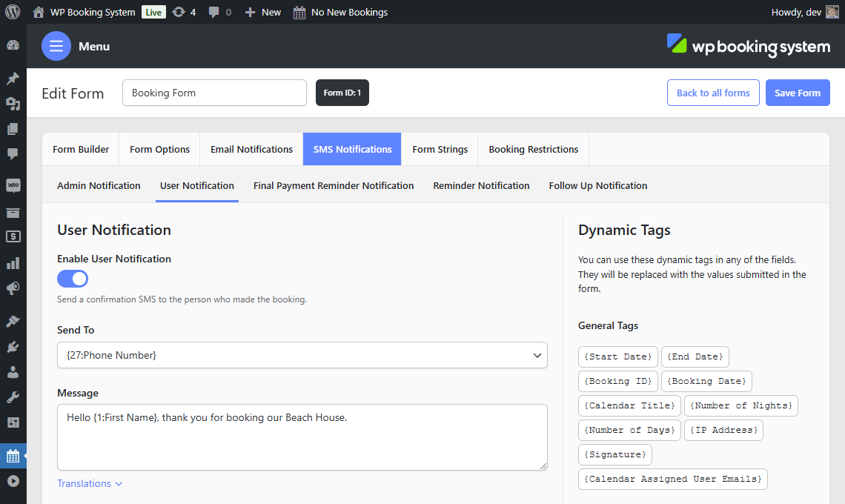Click the user avatar next to Howdy, dev

[x=832, y=12]
